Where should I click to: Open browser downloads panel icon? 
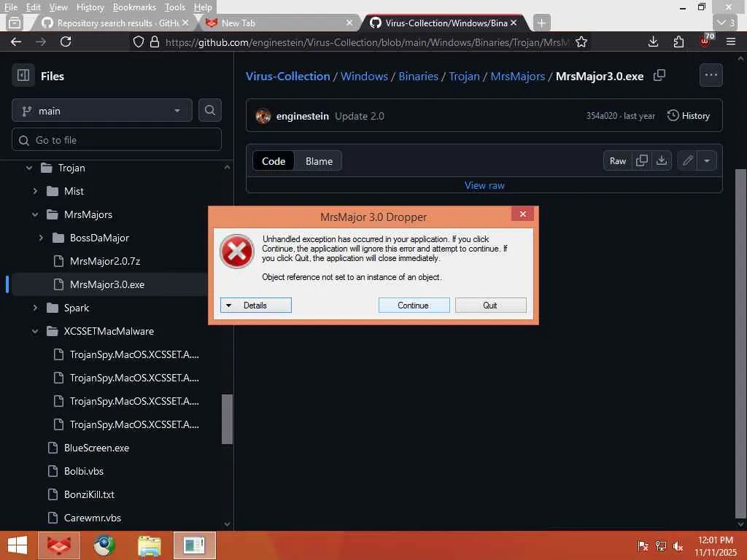pyautogui.click(x=653, y=42)
